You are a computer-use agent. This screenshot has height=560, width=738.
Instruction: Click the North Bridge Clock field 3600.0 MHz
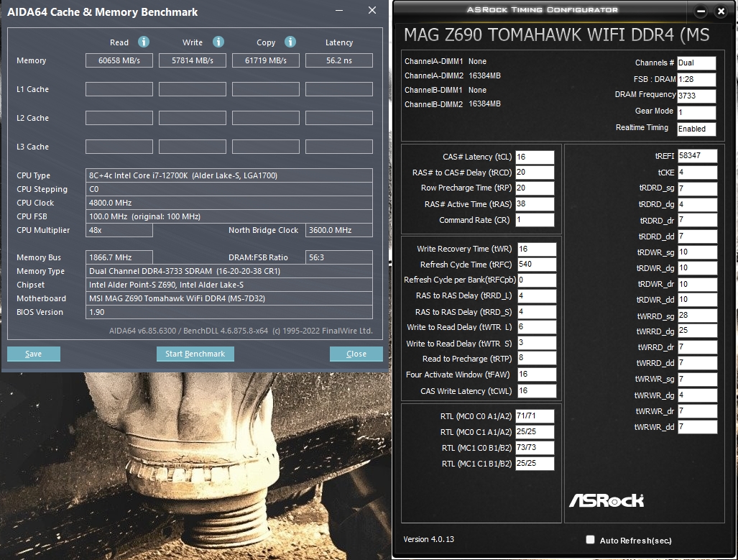[x=339, y=230]
